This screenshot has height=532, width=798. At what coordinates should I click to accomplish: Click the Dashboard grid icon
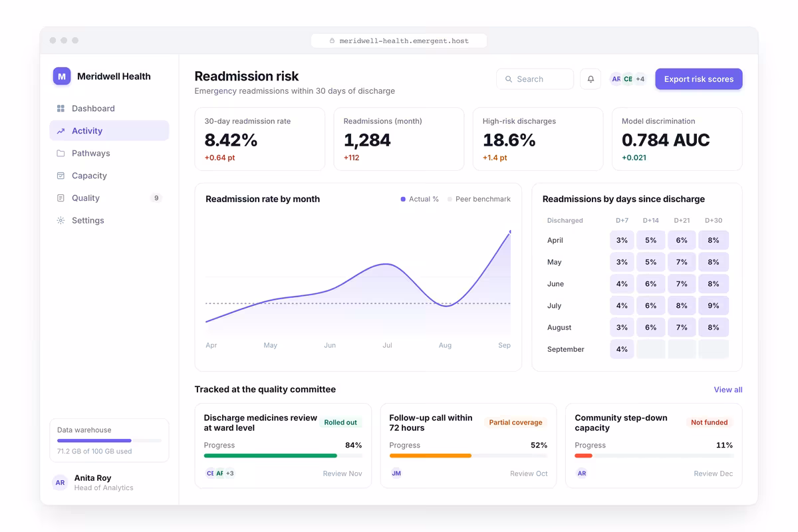tap(61, 108)
